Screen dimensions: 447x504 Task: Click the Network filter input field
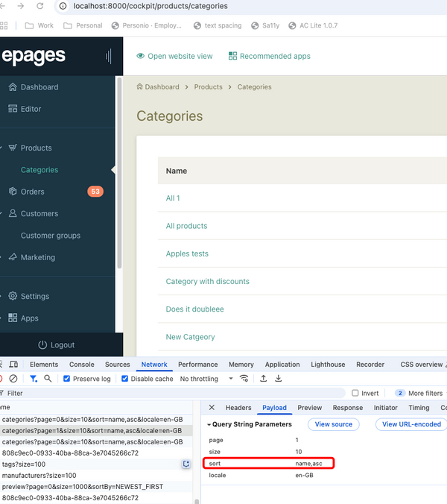(174, 393)
